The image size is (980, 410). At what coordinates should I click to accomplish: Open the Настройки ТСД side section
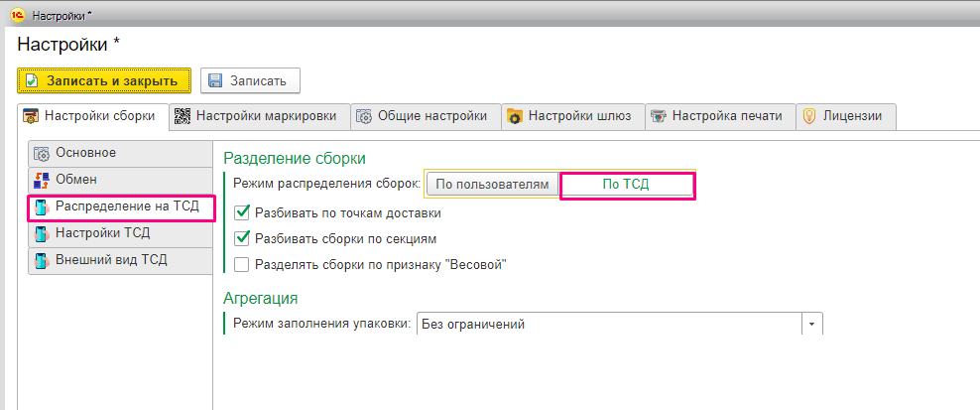121,234
